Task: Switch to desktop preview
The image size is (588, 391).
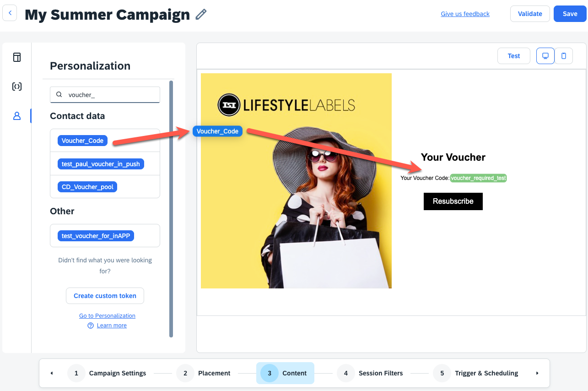Action: 545,56
